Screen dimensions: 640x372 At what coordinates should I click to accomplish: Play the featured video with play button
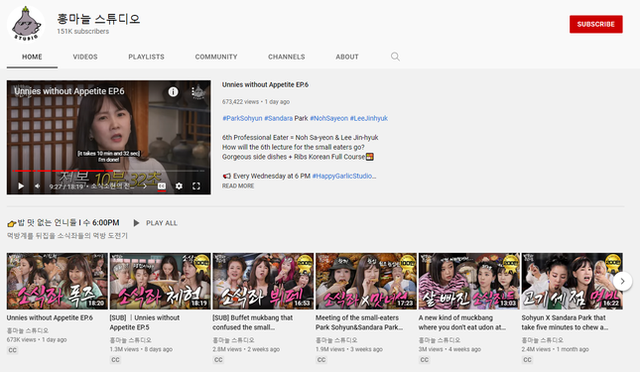coord(21,186)
